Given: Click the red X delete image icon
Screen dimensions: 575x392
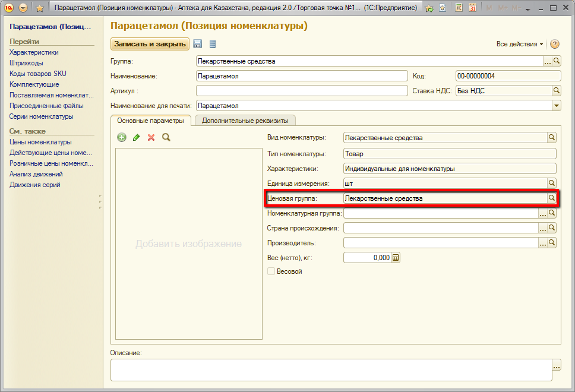Looking at the screenshot, I should point(151,137).
